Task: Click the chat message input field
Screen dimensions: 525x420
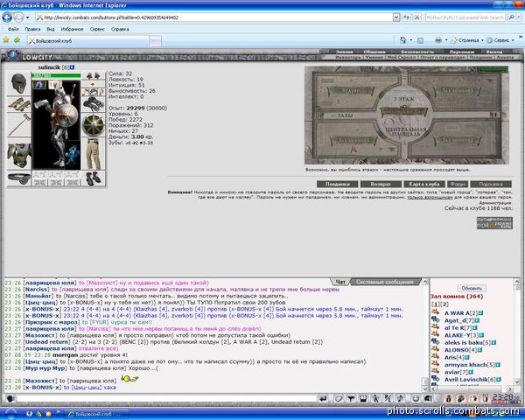Action: 166,399
